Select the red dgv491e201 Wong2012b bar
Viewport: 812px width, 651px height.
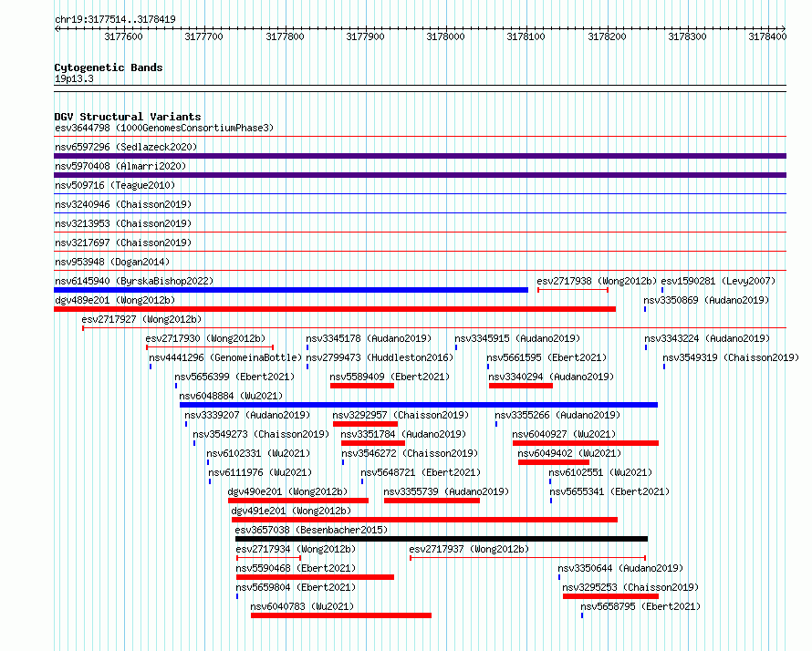pyautogui.click(x=424, y=520)
